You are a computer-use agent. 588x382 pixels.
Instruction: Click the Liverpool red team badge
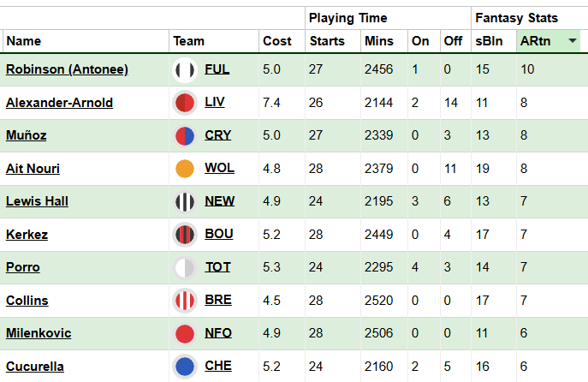[x=185, y=103]
